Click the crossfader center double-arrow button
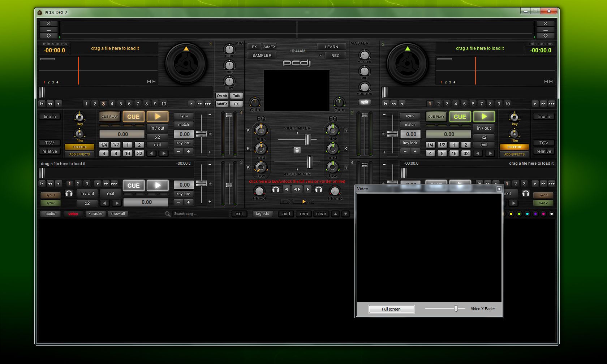 [297, 189]
